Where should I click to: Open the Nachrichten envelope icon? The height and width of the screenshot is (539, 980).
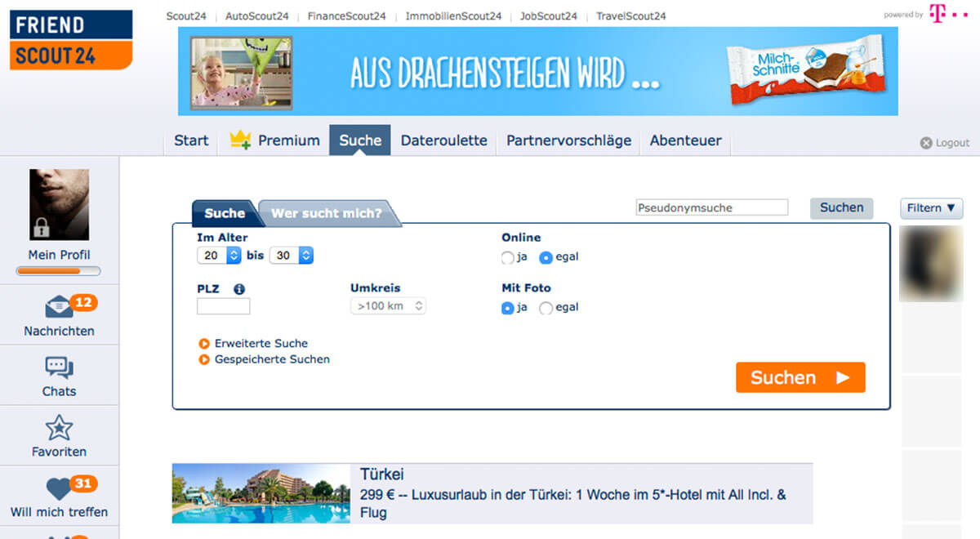tap(59, 307)
